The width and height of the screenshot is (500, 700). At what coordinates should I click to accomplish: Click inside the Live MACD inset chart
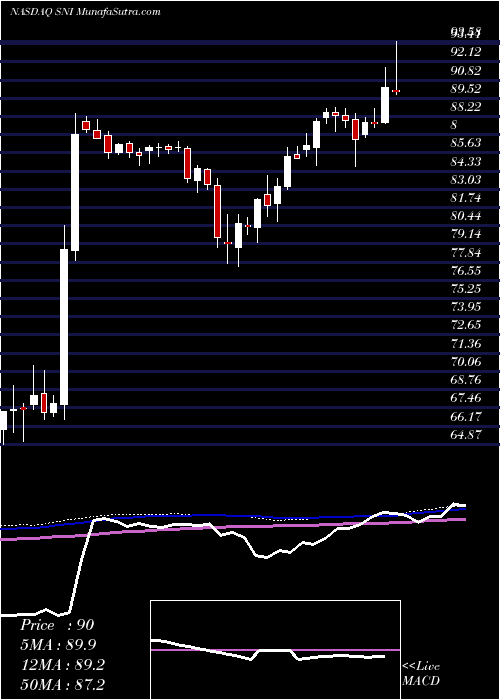pyautogui.click(x=275, y=650)
